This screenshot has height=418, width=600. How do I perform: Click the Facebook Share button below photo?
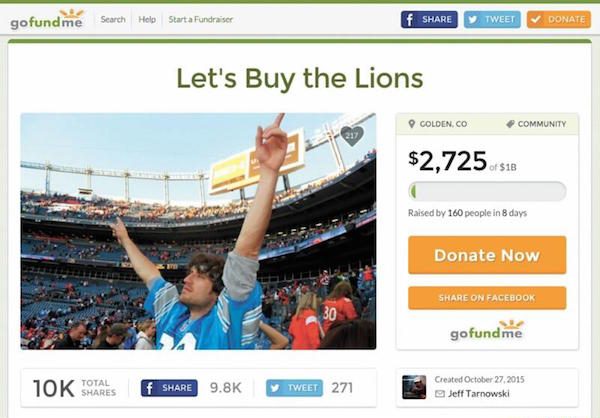[169, 388]
